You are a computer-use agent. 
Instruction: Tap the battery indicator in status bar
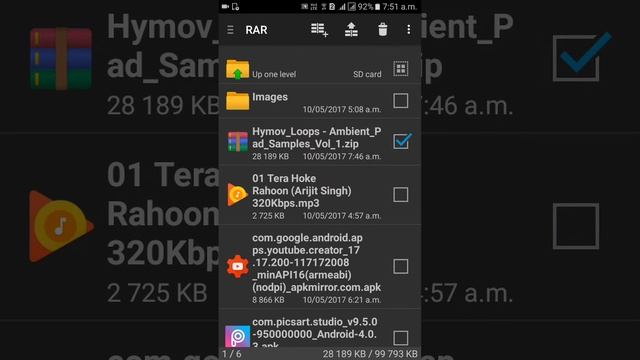[378, 7]
